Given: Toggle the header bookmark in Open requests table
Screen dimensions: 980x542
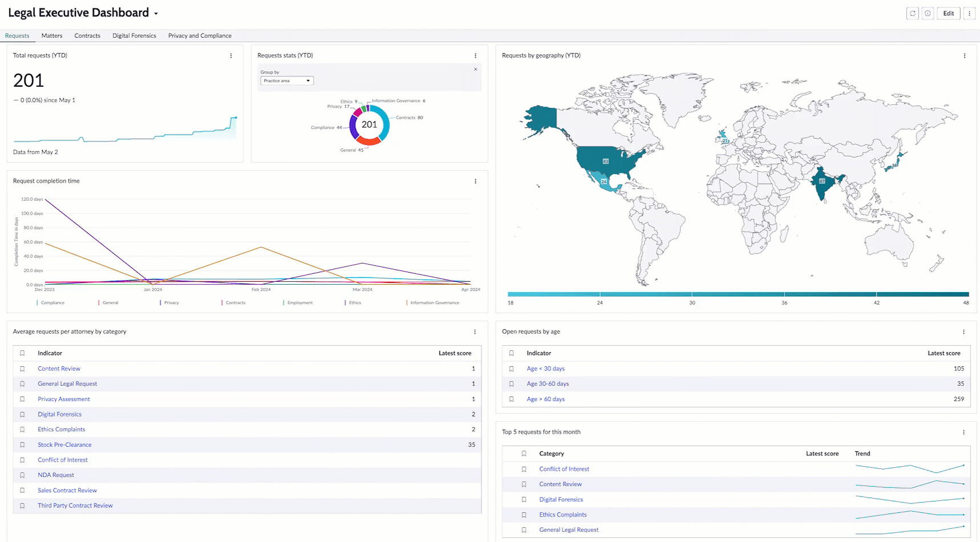Looking at the screenshot, I should click(x=512, y=354).
